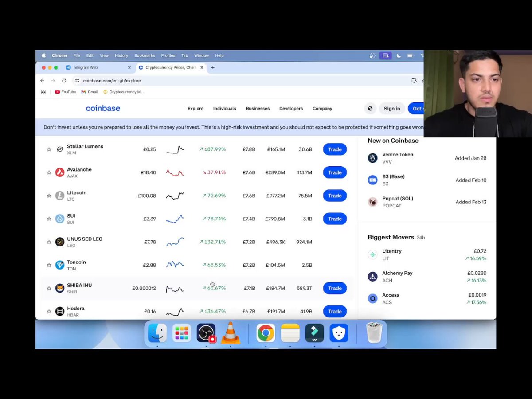
Task: Click the Litecoin logo icon
Action: coord(60,196)
